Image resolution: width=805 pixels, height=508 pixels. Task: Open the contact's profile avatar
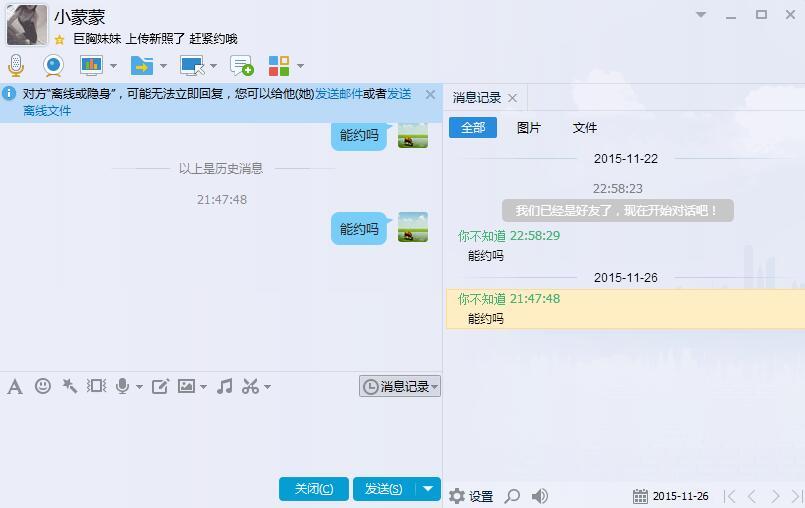pyautogui.click(x=26, y=24)
